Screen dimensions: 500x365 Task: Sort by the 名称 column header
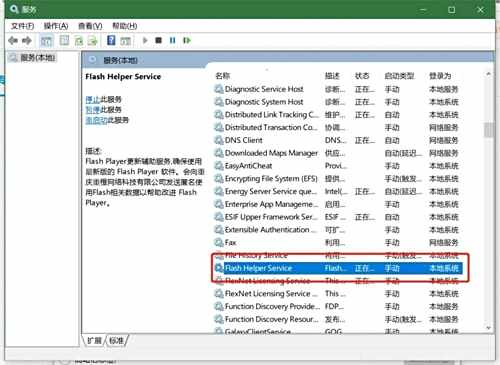[222, 76]
